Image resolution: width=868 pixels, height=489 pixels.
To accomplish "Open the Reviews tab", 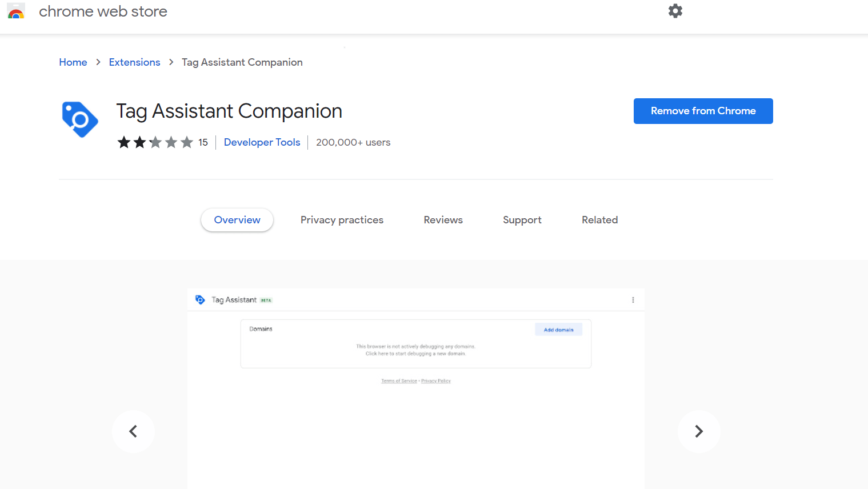I will pos(443,220).
